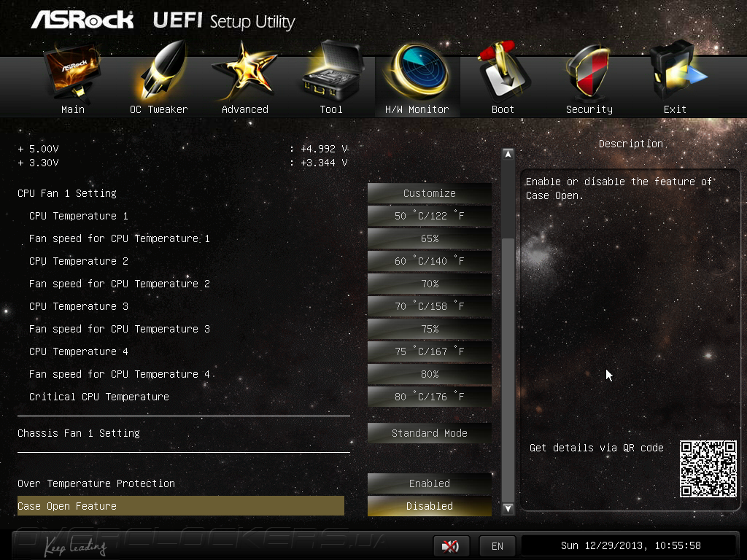Toggle Over Temperature Protection Enabled value
The width and height of the screenshot is (747, 560).
click(x=429, y=483)
